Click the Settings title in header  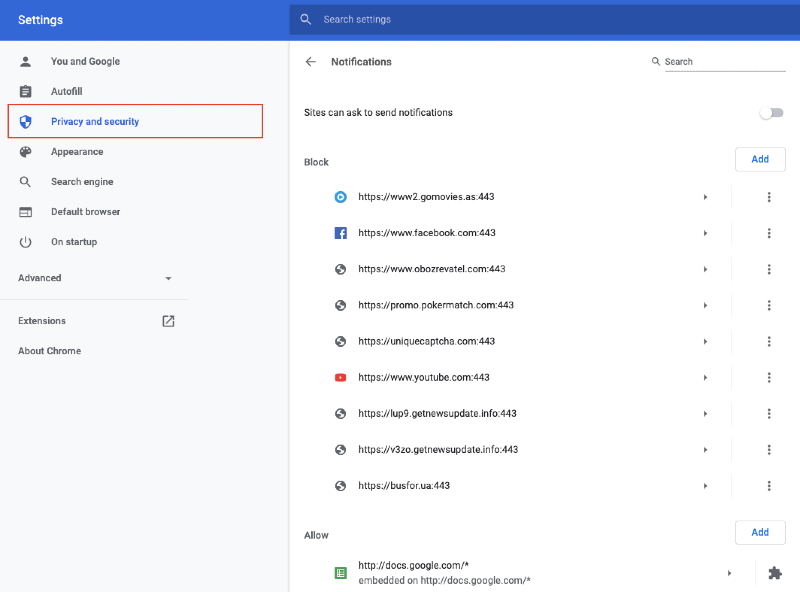[x=40, y=20]
